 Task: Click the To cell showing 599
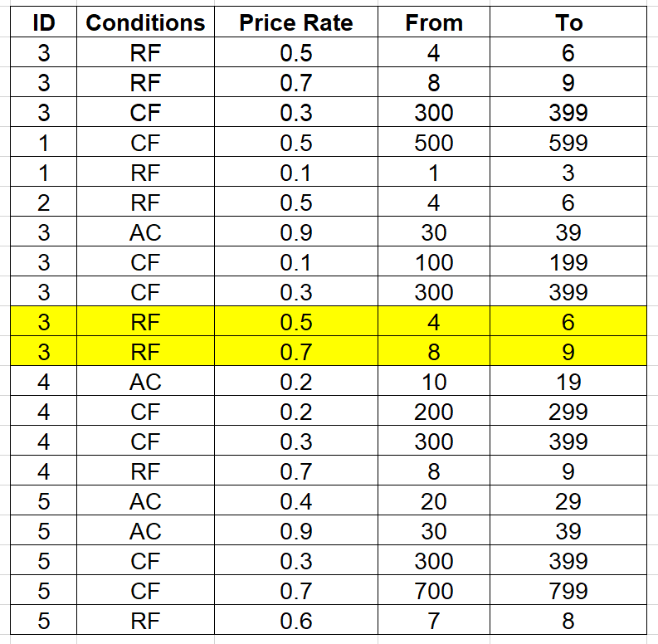(x=569, y=143)
